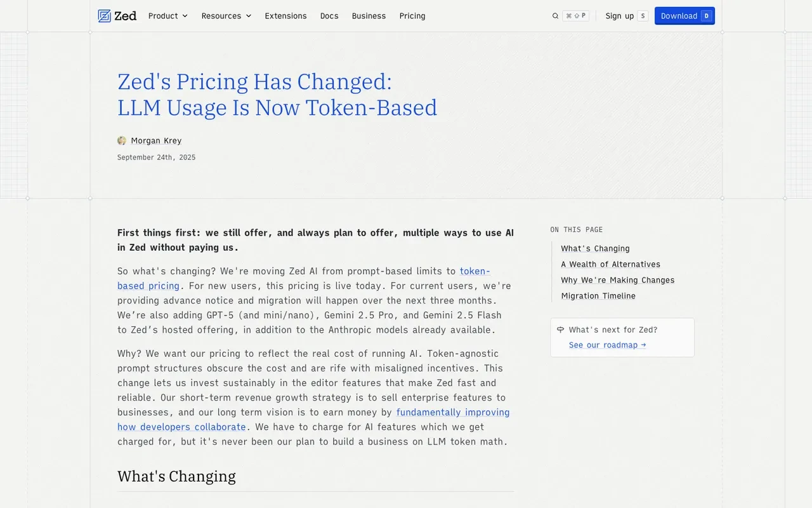The image size is (812, 508).
Task: Click the S shortcut badge near Sign up
Action: (643, 16)
